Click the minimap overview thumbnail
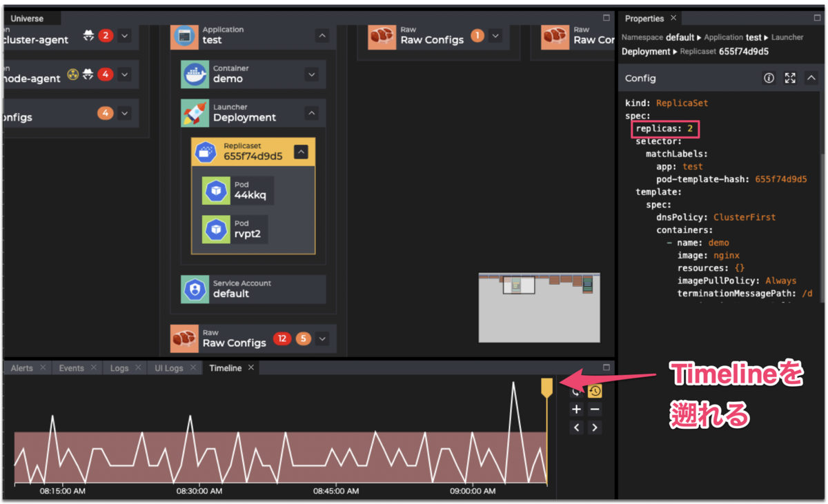828x504 pixels. point(539,308)
